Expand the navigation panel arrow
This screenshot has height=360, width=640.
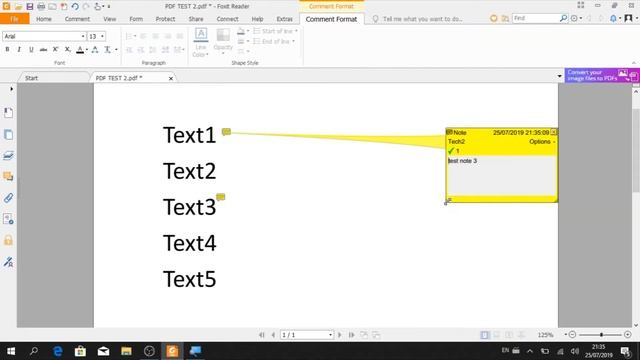point(11,89)
